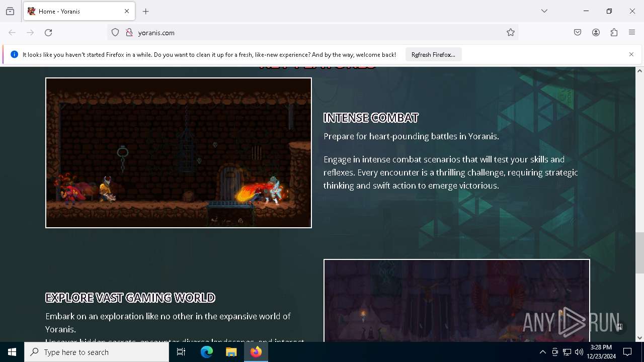Image resolution: width=644 pixels, height=362 pixels.
Task: Click the notification info icon
Action: click(14, 54)
